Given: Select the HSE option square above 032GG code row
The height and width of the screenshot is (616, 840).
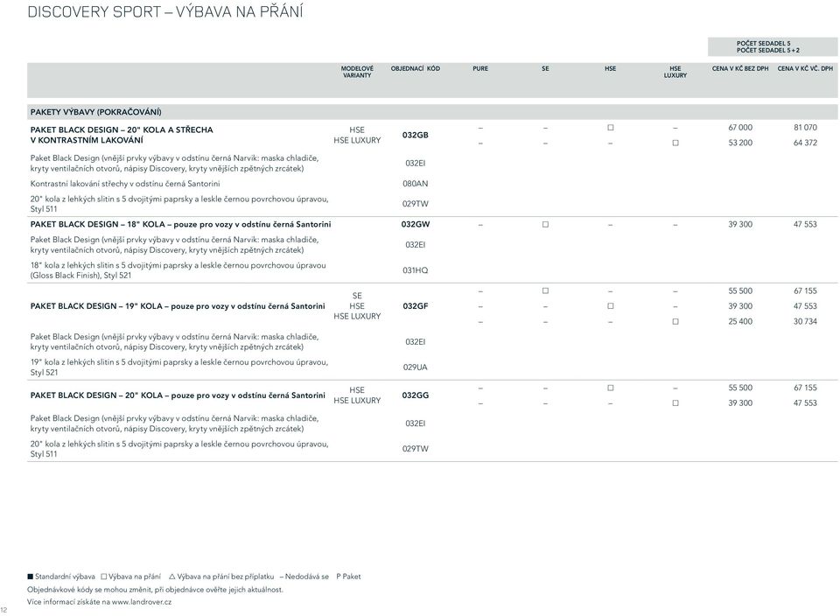Looking at the screenshot, I should click(x=610, y=388).
